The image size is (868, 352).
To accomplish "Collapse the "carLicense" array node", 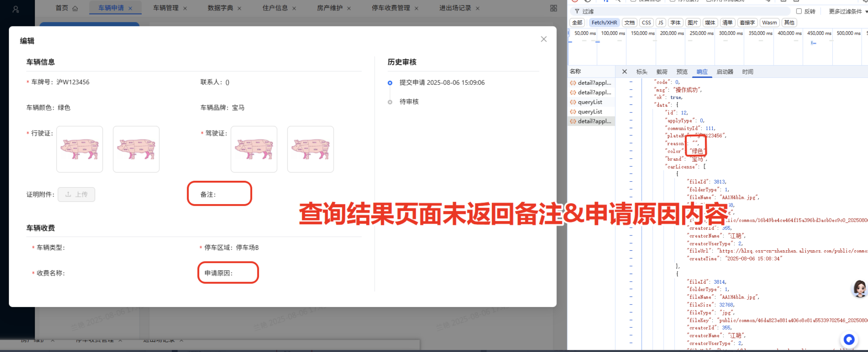I will 631,166.
